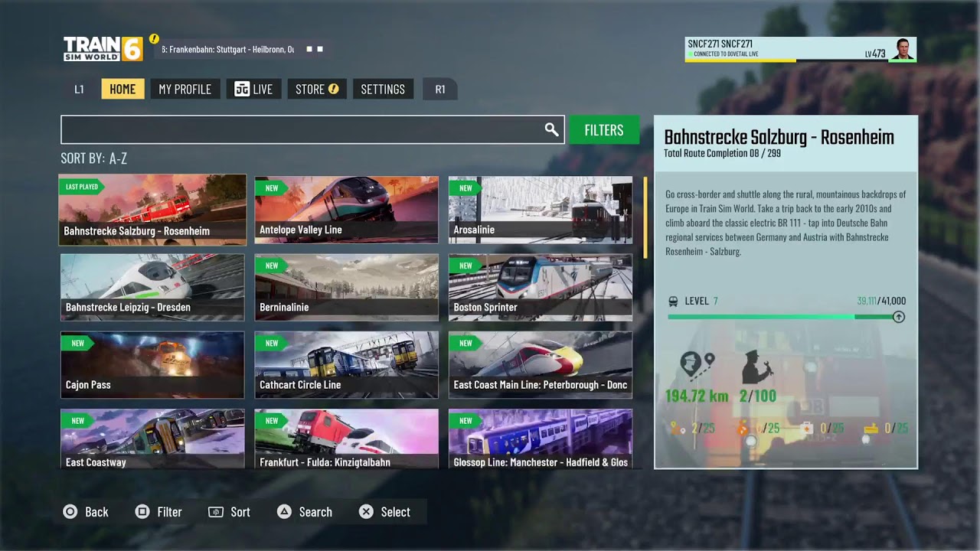Click the search magnifier icon
980x551 pixels.
(x=551, y=130)
